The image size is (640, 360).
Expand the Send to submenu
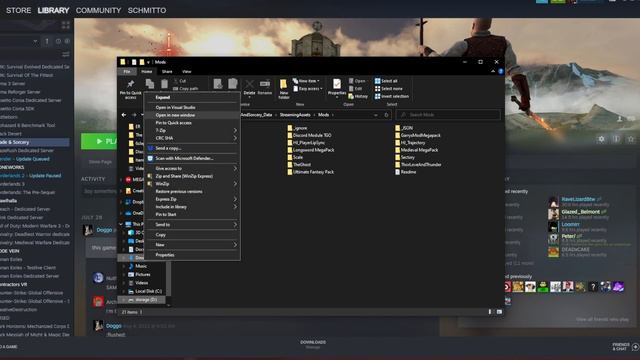[192, 225]
